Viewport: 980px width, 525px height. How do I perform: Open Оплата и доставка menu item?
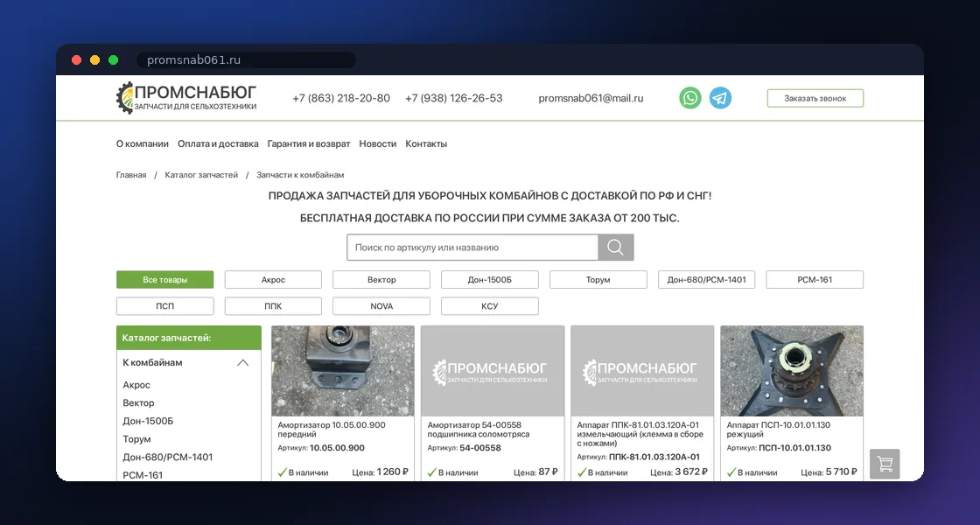[x=218, y=143]
